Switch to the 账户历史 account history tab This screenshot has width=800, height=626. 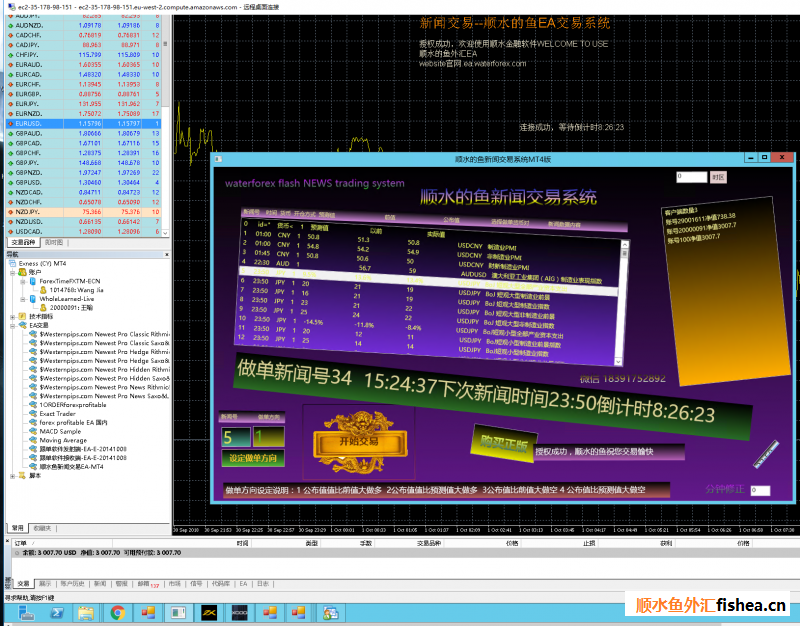coord(73,582)
